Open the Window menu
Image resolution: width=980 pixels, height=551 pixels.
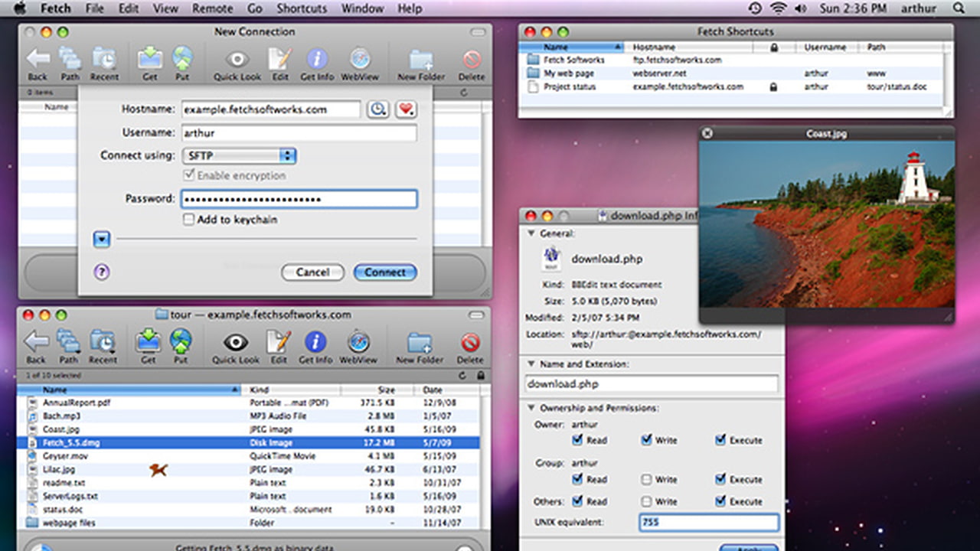362,8
